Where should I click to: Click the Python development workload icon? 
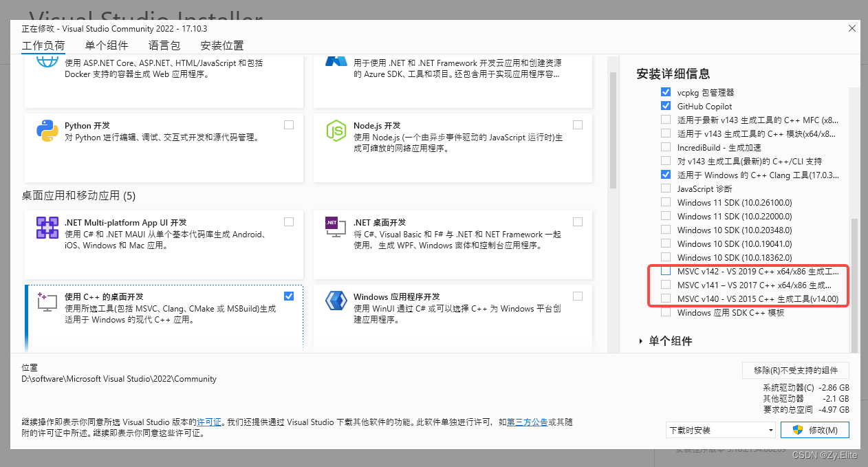47,130
